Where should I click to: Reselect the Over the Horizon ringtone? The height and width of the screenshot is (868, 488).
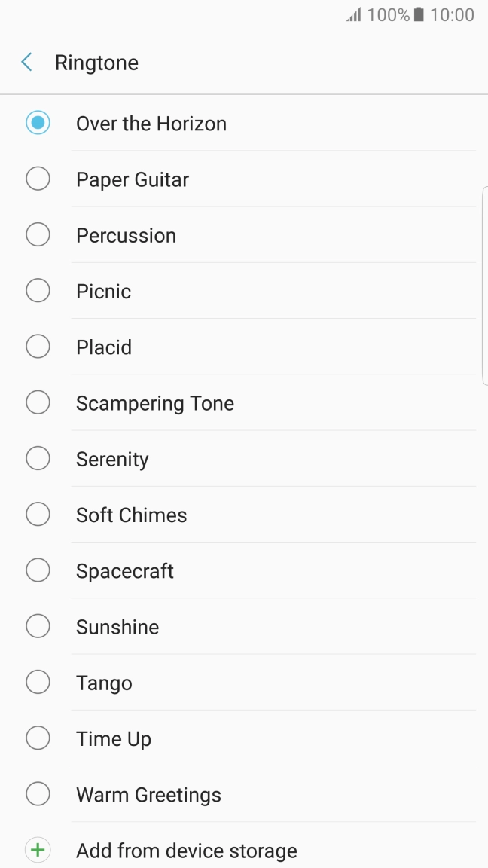(x=151, y=123)
